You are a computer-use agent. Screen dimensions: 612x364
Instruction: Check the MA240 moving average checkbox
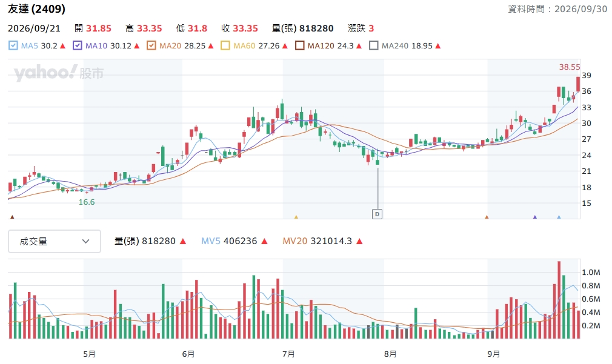(373, 45)
